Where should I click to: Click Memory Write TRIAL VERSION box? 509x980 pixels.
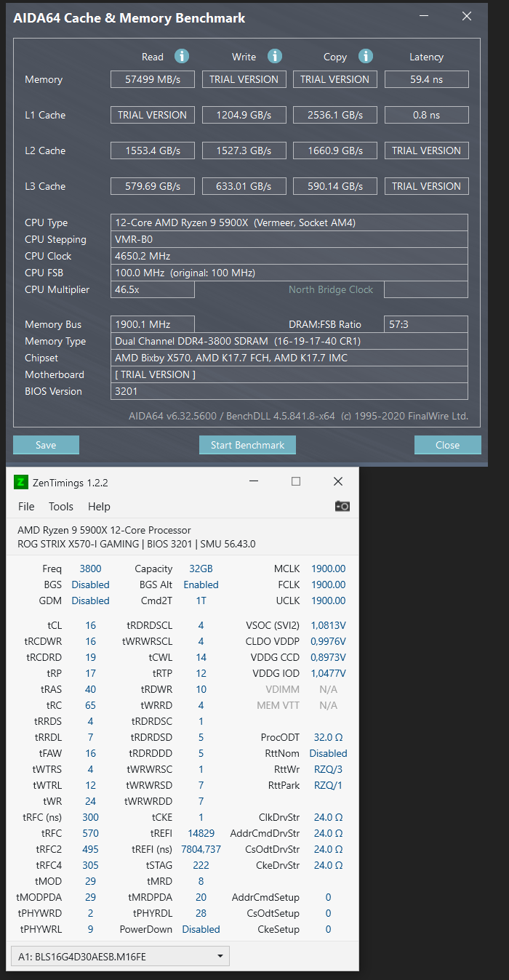pyautogui.click(x=244, y=79)
